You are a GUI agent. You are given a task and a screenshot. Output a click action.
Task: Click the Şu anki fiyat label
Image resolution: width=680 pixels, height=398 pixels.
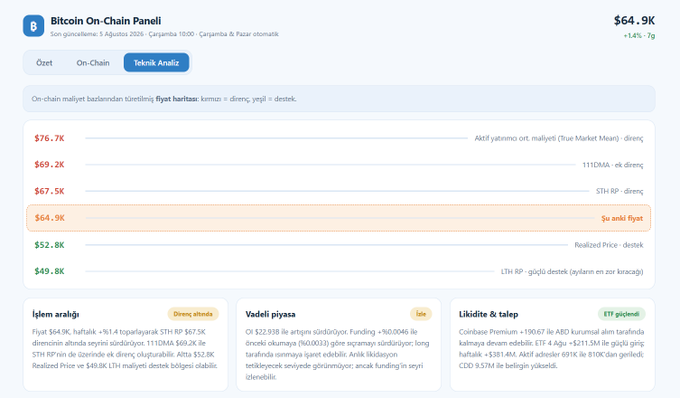pos(622,218)
